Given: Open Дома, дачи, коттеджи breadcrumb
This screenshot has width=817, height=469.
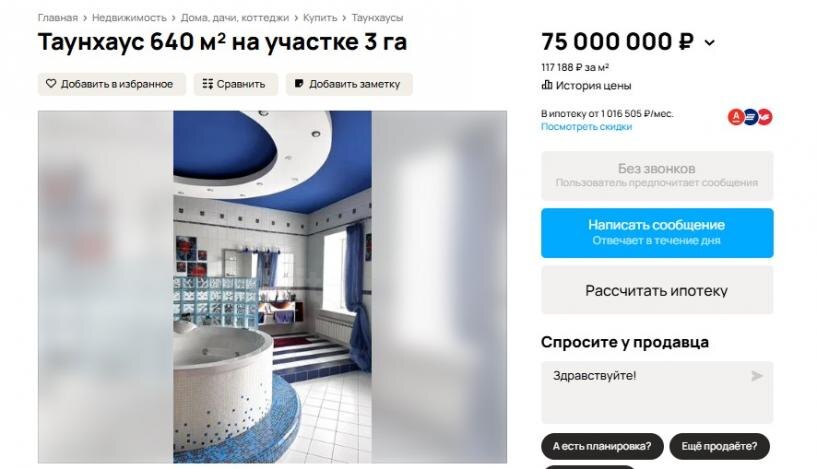Looking at the screenshot, I should (x=234, y=18).
